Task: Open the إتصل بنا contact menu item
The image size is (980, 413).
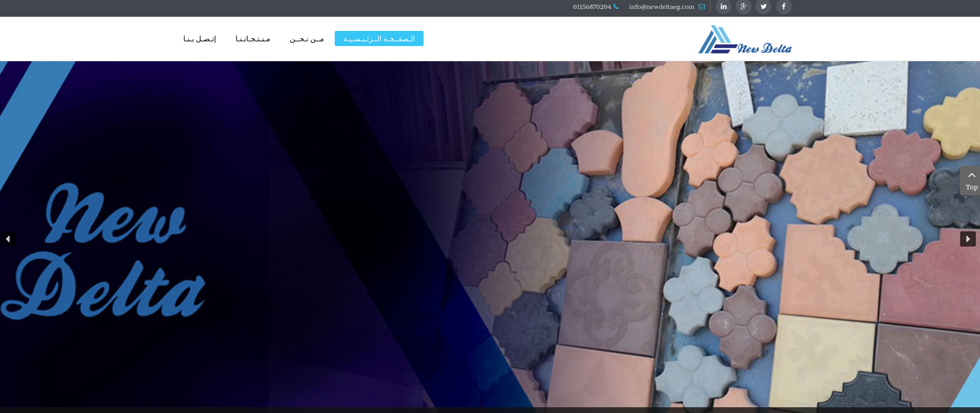Action: coord(199,39)
